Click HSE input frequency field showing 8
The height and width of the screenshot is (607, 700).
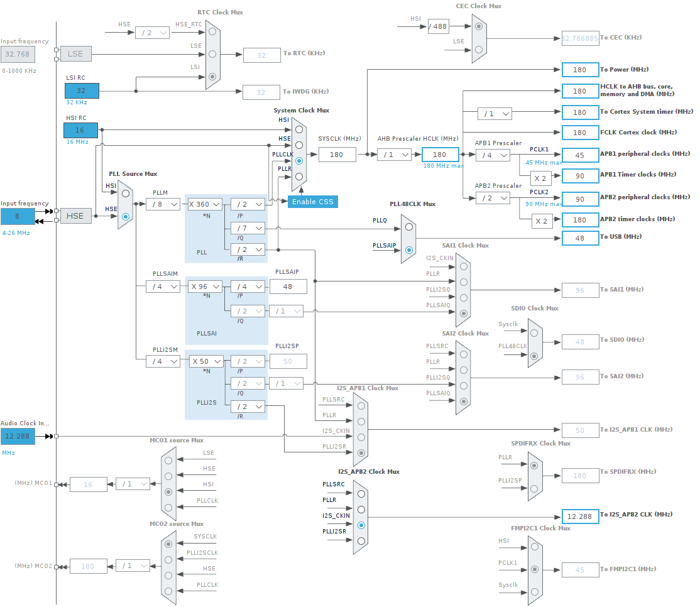click(18, 216)
